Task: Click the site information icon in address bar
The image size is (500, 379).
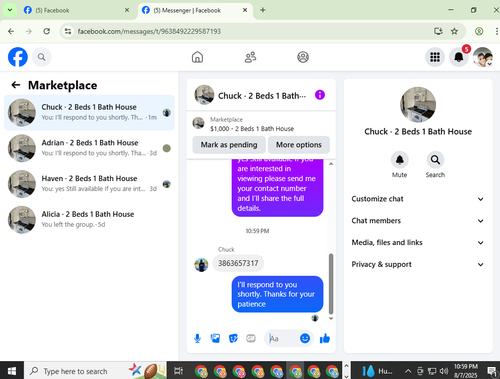Action: tap(68, 31)
